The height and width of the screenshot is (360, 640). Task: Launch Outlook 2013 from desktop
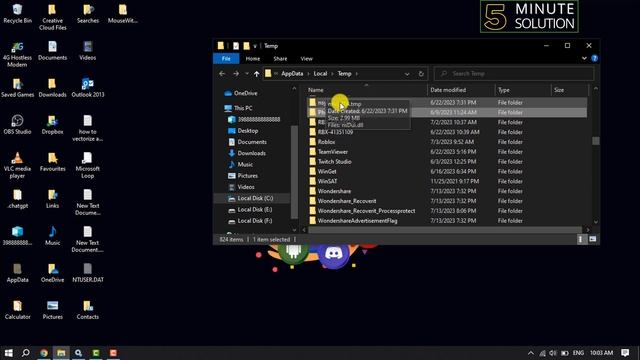(88, 88)
